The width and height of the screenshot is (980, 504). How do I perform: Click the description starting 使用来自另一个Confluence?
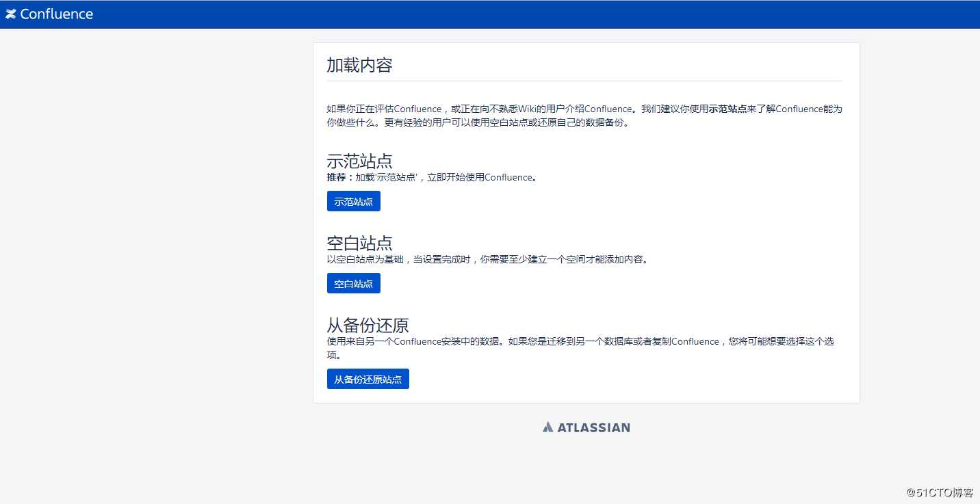click(x=580, y=348)
